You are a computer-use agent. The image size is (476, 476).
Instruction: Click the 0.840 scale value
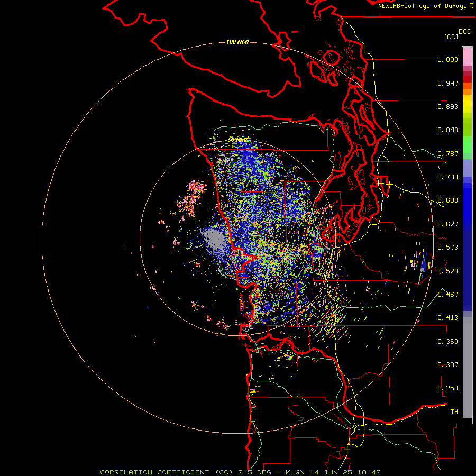pos(448,130)
